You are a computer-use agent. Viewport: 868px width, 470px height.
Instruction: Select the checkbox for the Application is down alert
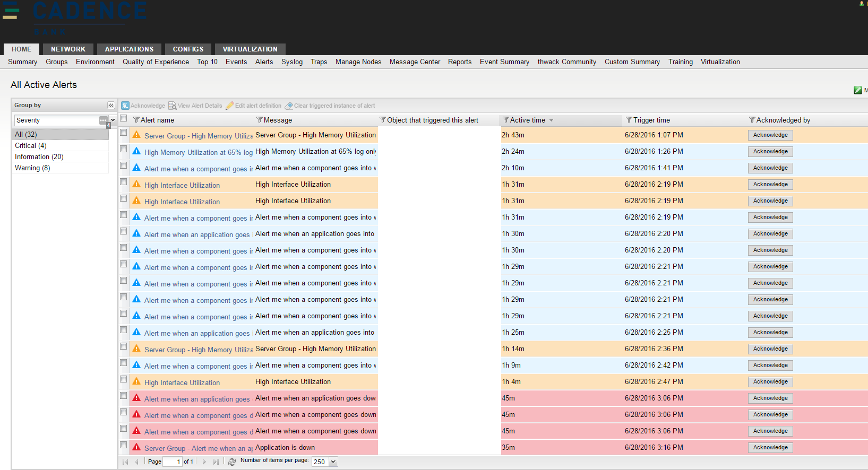(x=124, y=445)
